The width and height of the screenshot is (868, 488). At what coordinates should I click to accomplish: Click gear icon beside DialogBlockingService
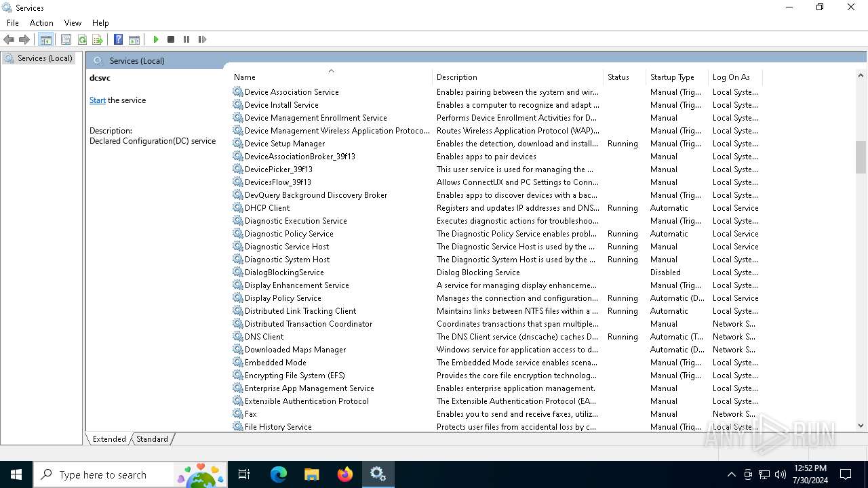238,272
